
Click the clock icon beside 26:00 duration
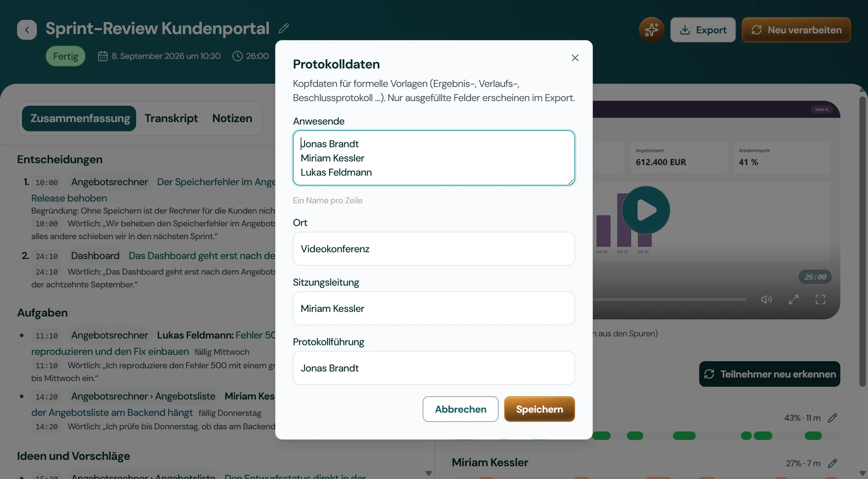click(237, 56)
